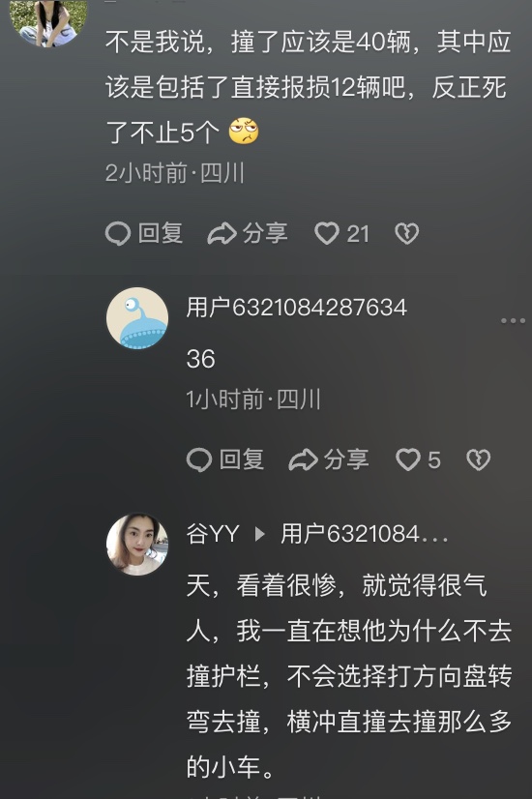Open the 用户6321084287634 username profile
Viewport: 532px width, 799px height.
coord(297,308)
